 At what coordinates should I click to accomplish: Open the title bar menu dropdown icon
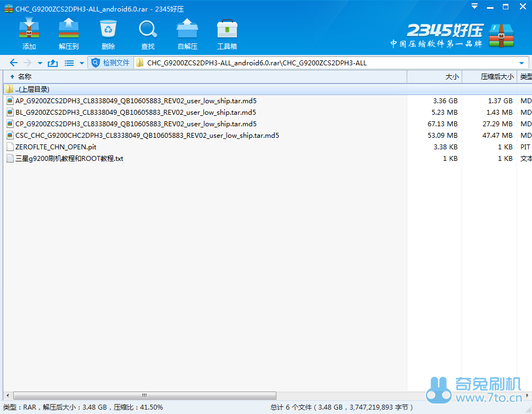pos(475,7)
